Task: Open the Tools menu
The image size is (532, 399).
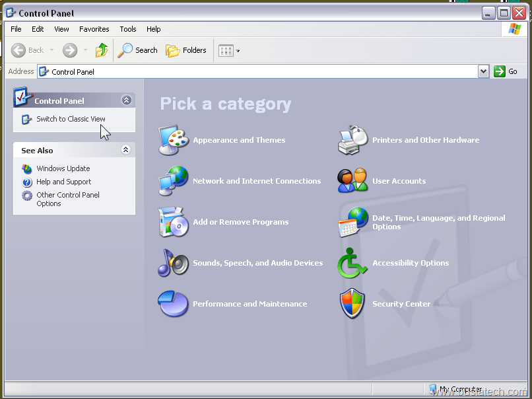Action: coord(128,29)
